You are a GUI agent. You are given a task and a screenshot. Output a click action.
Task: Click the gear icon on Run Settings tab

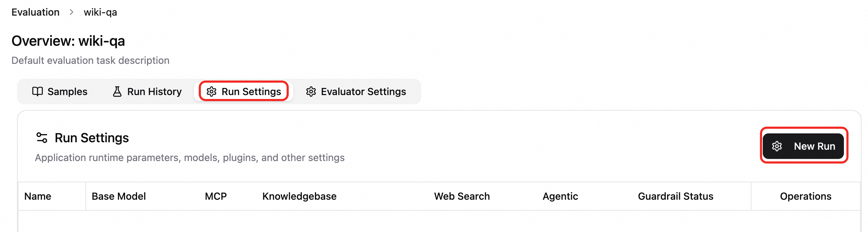[212, 92]
